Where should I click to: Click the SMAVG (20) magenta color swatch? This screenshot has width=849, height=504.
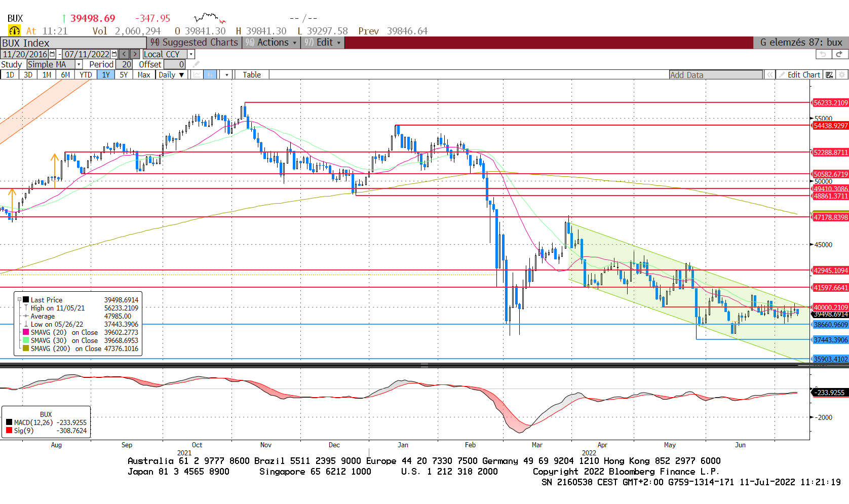(x=26, y=332)
